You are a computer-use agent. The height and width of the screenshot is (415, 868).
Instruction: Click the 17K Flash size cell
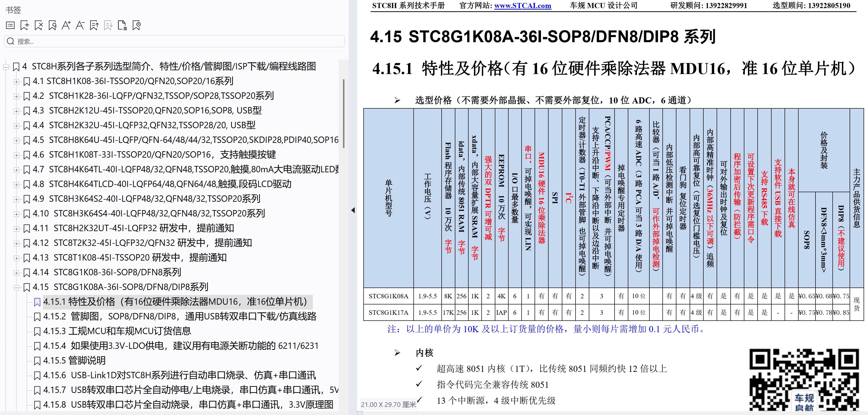pos(448,313)
